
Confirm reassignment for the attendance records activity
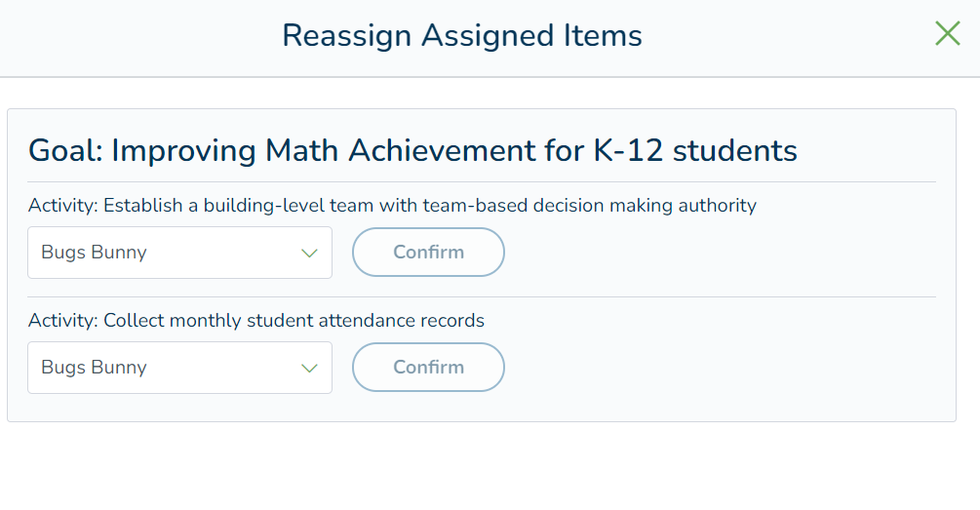(x=428, y=368)
